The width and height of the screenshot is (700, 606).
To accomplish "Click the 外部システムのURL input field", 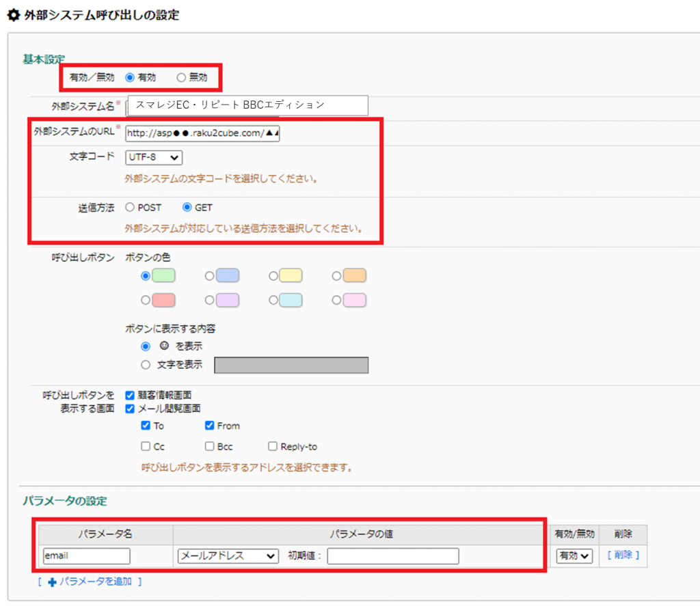I will tap(202, 133).
